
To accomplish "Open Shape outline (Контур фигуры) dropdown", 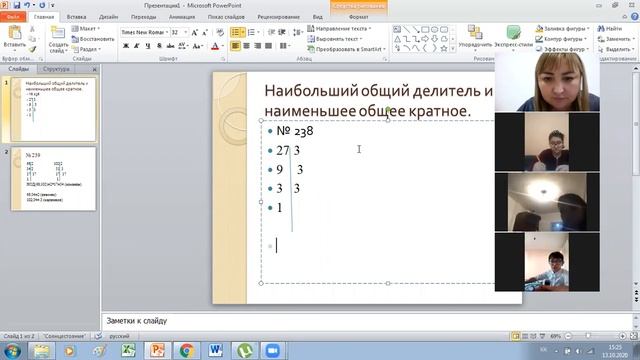I will [561, 39].
